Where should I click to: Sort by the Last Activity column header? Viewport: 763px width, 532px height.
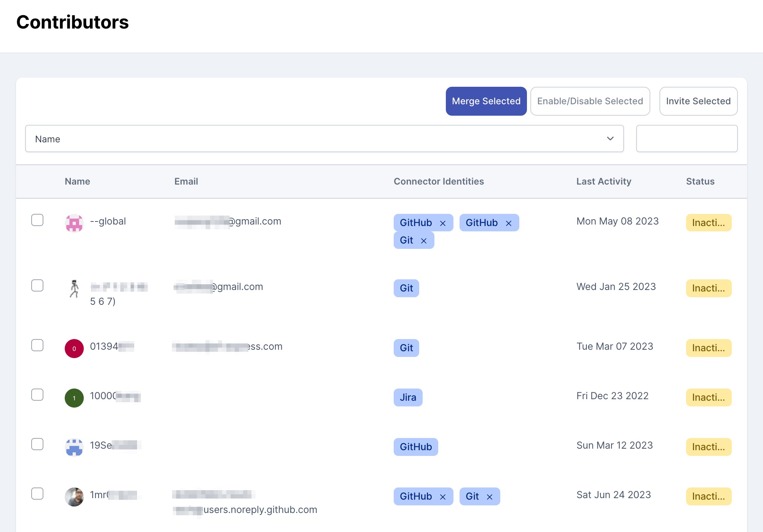coord(603,182)
